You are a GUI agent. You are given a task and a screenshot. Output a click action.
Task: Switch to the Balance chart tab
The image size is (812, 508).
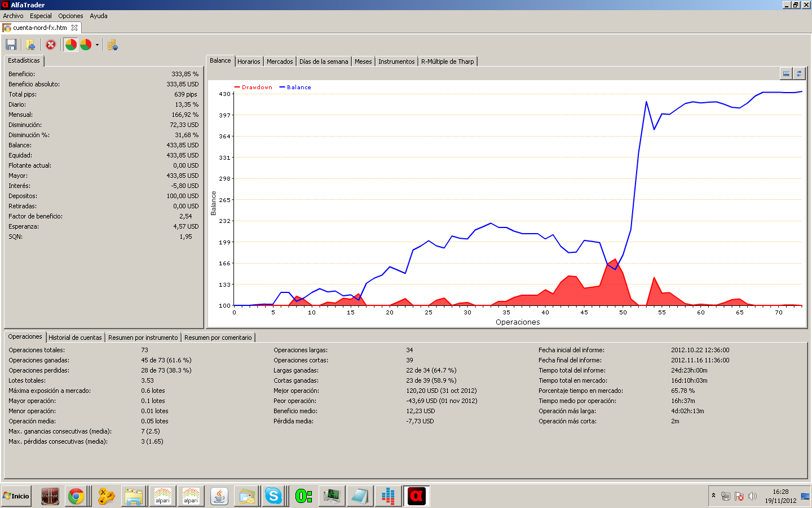[x=220, y=60]
